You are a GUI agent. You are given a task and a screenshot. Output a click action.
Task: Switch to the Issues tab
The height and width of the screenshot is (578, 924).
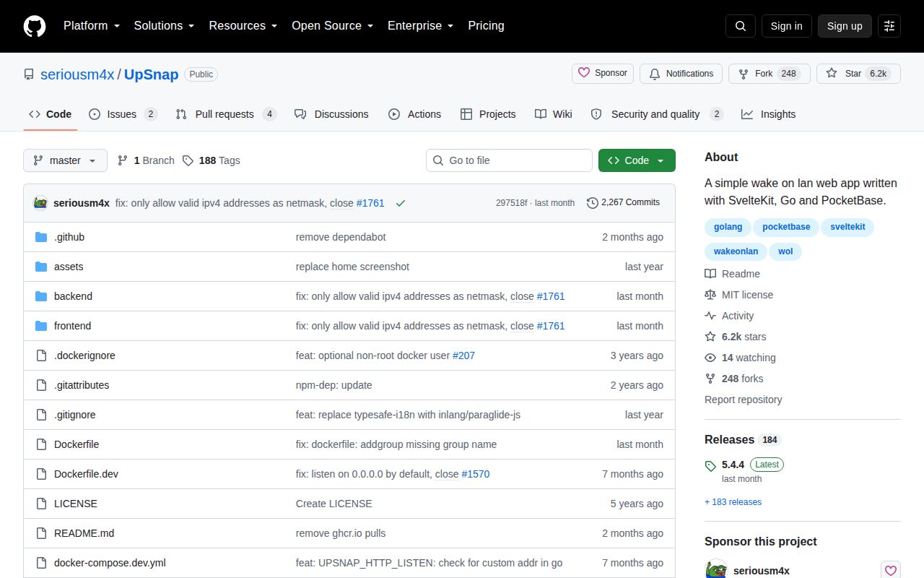coord(123,114)
